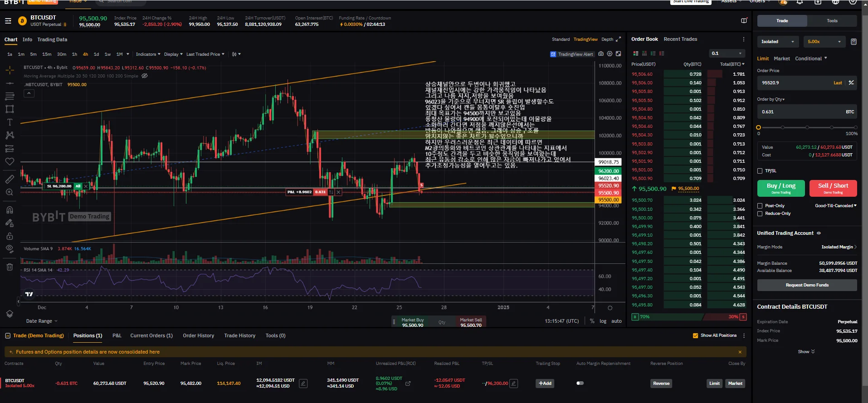Open the Fibonacci retracement tool
Viewport: 868px width, 403px height.
10,96
